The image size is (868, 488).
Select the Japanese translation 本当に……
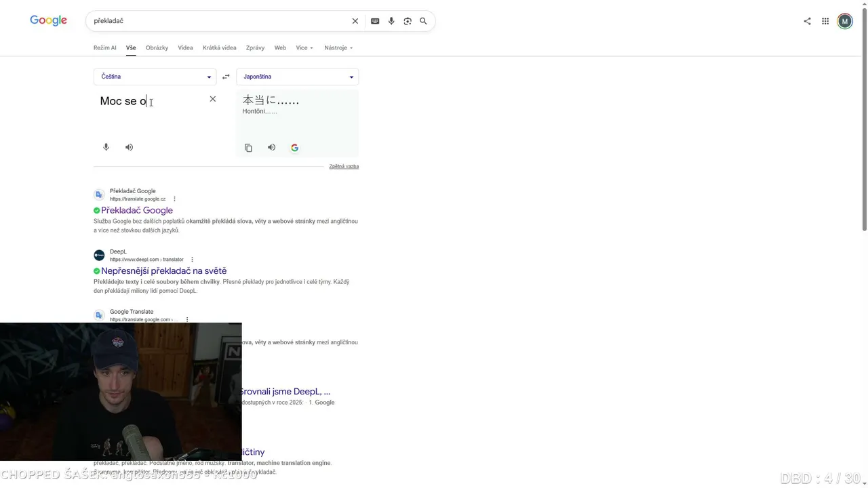(271, 100)
